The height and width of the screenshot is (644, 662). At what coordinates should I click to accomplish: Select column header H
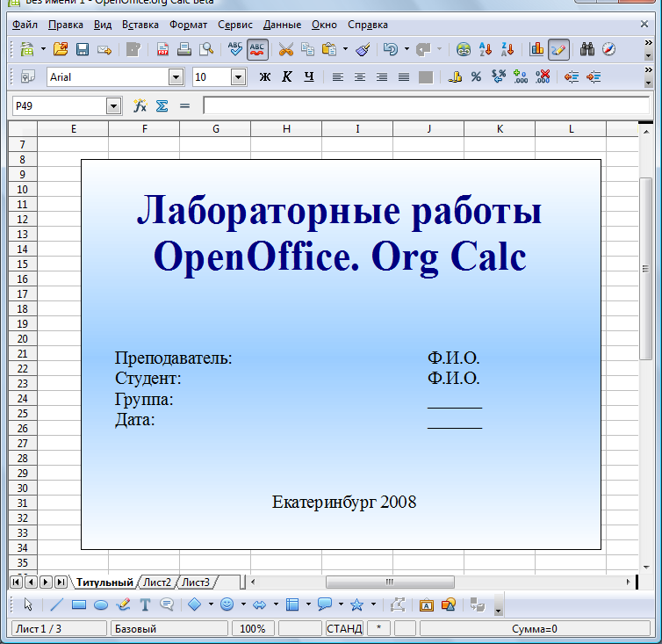tap(286, 129)
